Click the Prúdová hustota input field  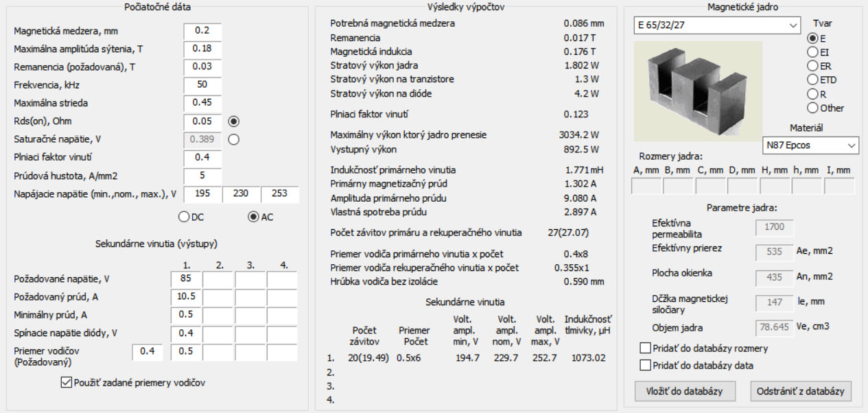pyautogui.click(x=202, y=176)
